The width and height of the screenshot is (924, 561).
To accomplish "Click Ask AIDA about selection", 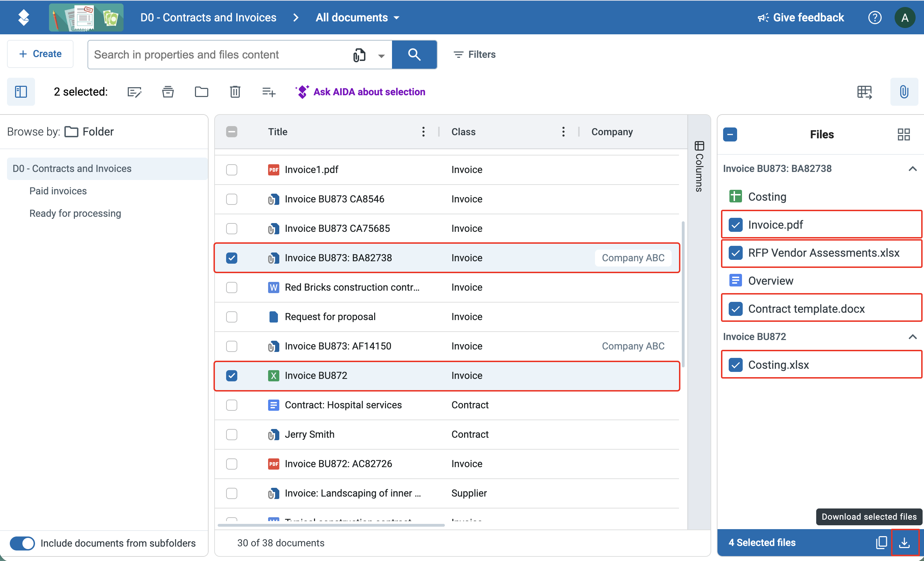I will click(360, 91).
